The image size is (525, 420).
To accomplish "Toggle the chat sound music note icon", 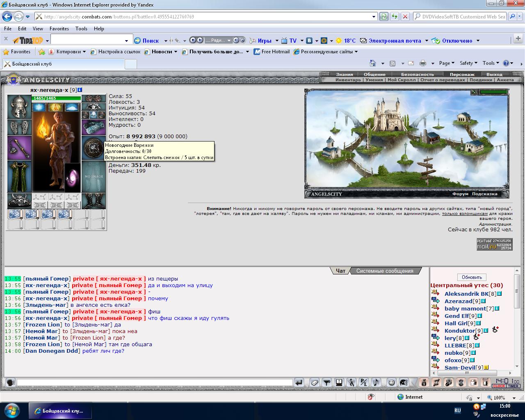I will point(376,383).
